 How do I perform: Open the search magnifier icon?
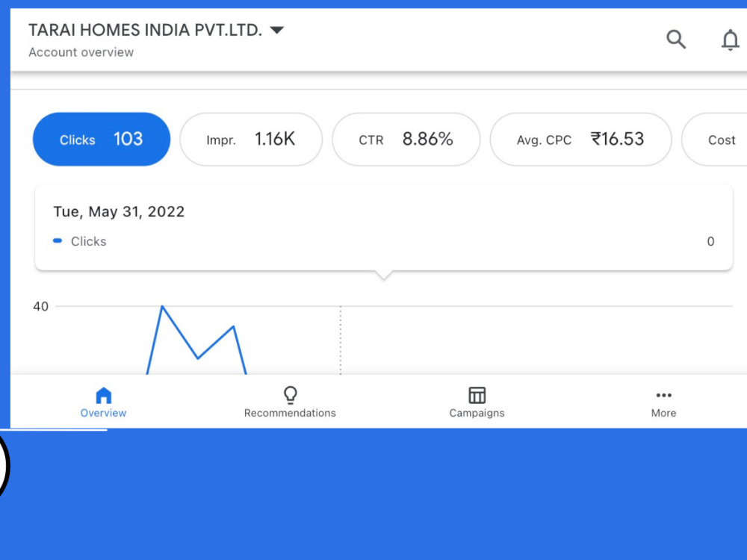pyautogui.click(x=675, y=40)
